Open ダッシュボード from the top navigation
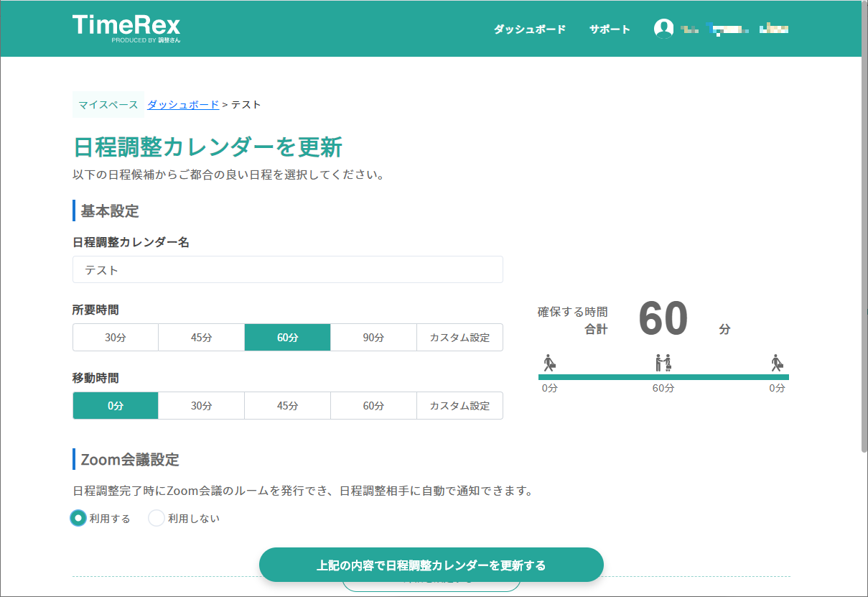Viewport: 868px width, 597px height. (529, 29)
